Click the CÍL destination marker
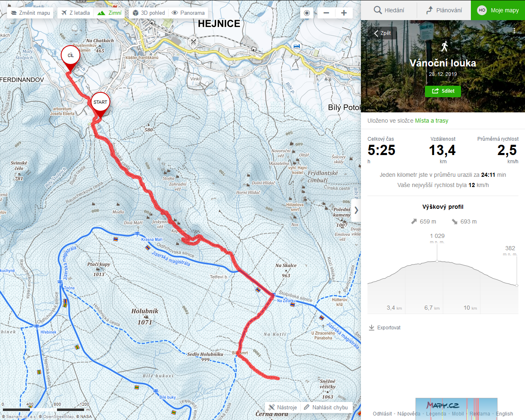This screenshot has height=420, width=525. (x=71, y=59)
